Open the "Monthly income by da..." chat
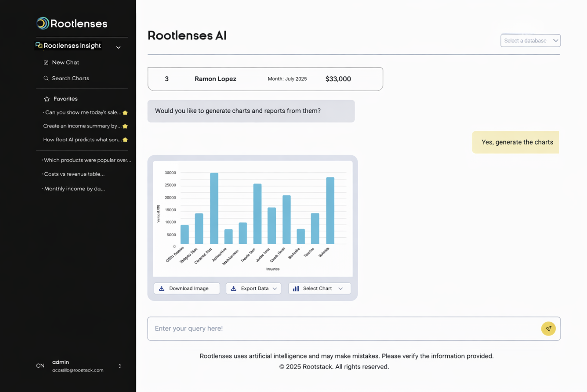This screenshot has height=392, width=587. (74, 189)
